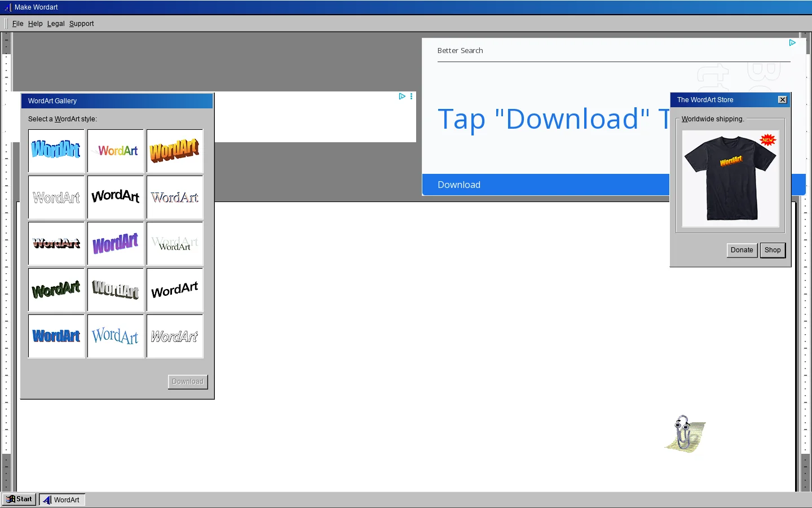Viewport: 812px width, 508px height.
Task: Pick the thin blue serif WordArt style
Action: [116, 336]
